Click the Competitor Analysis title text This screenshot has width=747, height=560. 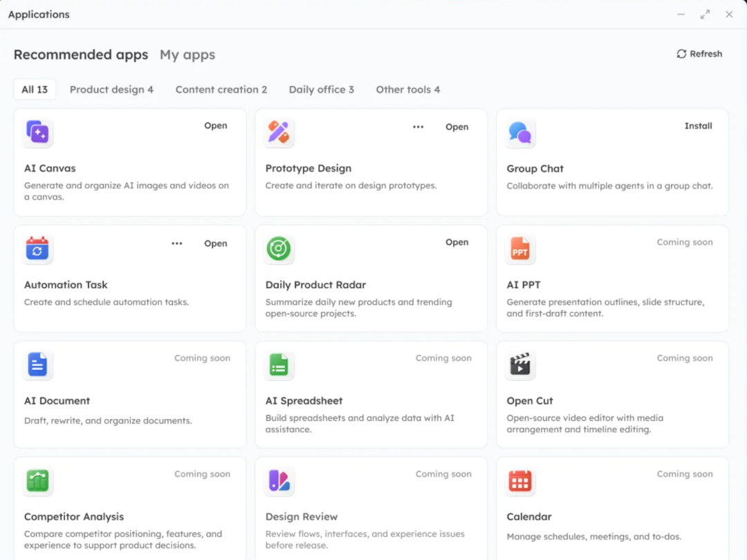click(74, 516)
